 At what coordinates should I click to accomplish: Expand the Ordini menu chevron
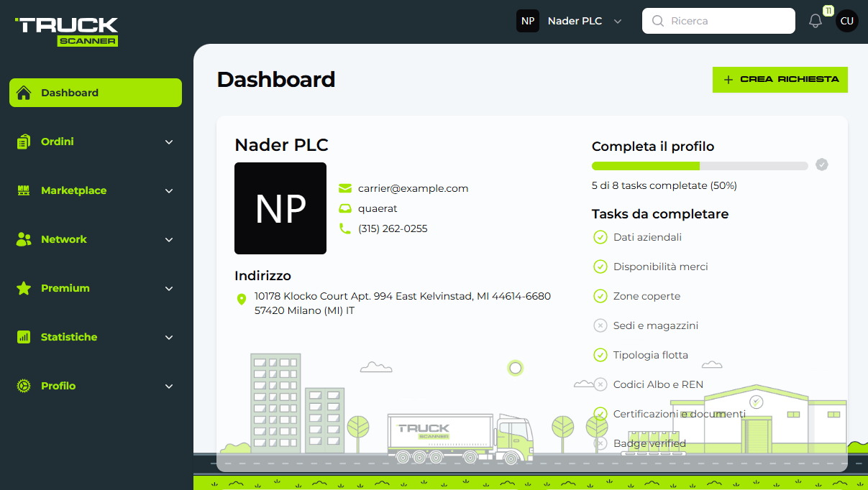point(169,142)
